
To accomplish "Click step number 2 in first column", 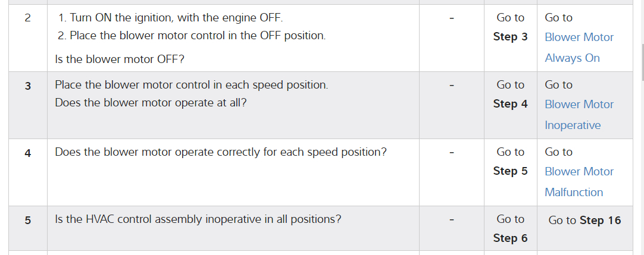I will pos(27,18).
